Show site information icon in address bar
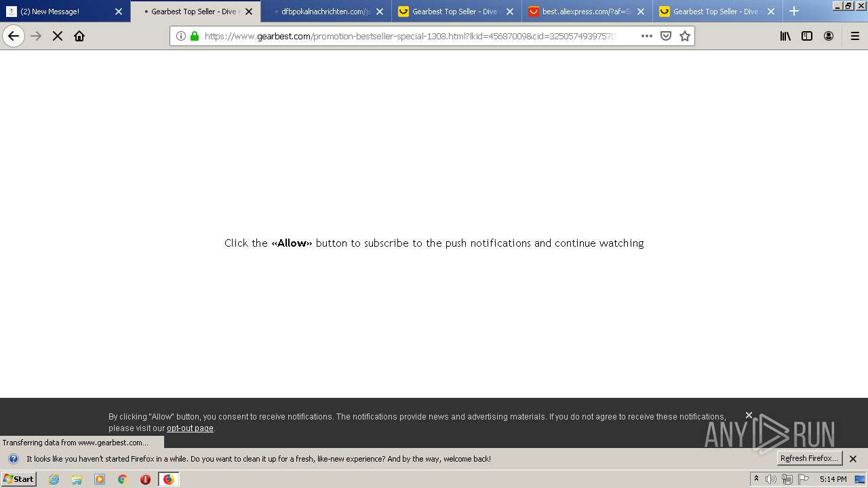 [181, 36]
